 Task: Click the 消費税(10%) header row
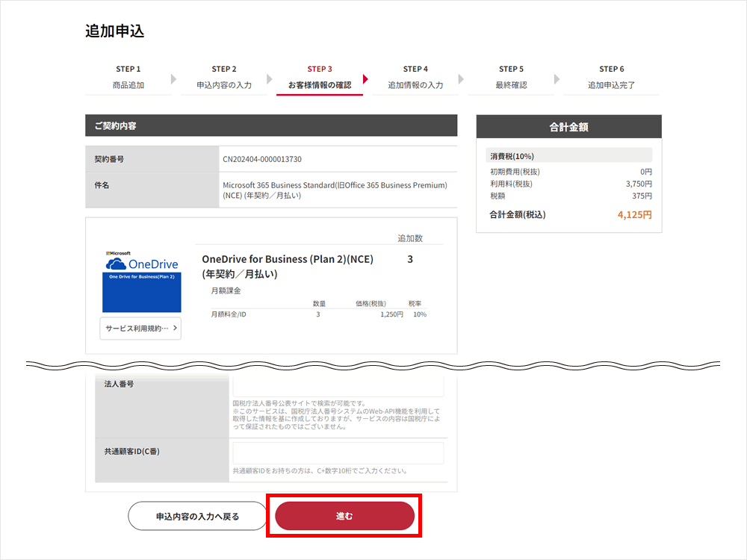click(x=568, y=156)
